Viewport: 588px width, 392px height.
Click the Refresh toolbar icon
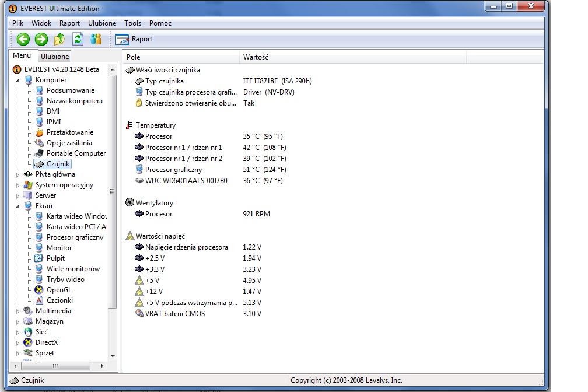[x=78, y=39]
